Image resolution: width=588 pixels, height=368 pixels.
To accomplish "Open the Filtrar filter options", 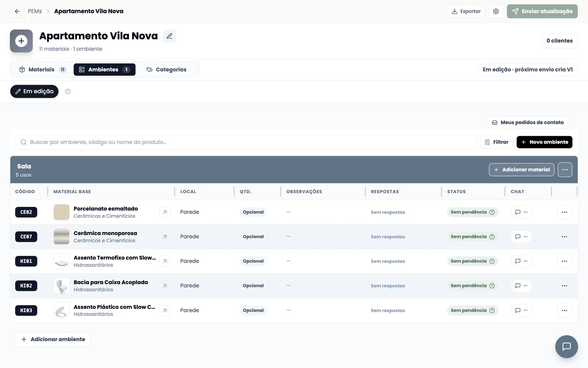I will (x=496, y=142).
